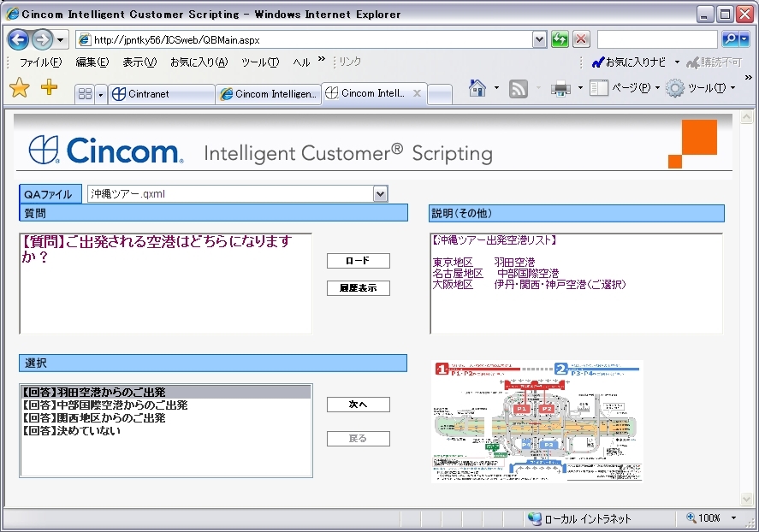The image size is (759, 532).
Task: Click the page scrollbar up arrow
Action: pyautogui.click(x=746, y=117)
